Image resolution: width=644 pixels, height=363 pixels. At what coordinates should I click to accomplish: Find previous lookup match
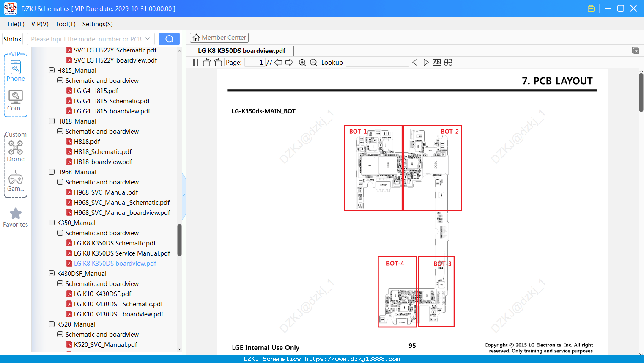[415, 63]
